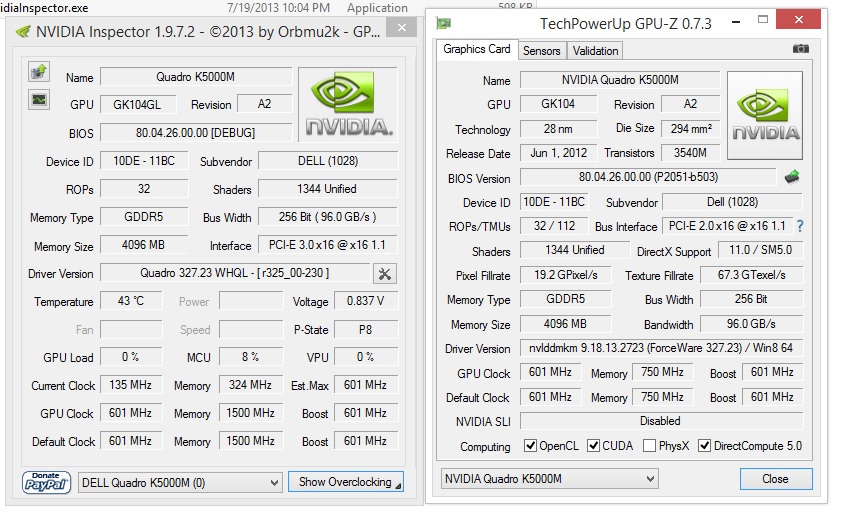Screen dimensions: 849x523
Task: Switch to the Validation tab
Action: click(x=595, y=51)
